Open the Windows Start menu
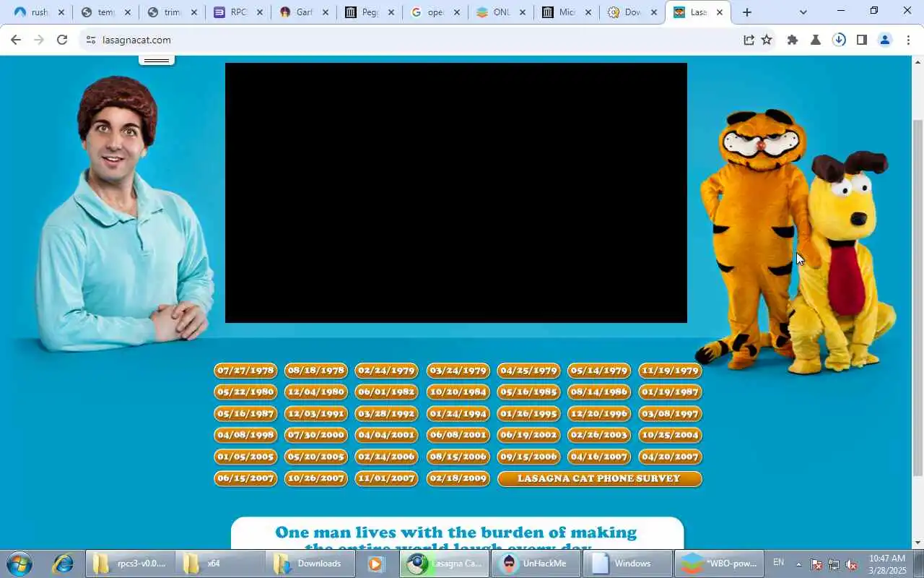924x578 pixels. point(19,564)
